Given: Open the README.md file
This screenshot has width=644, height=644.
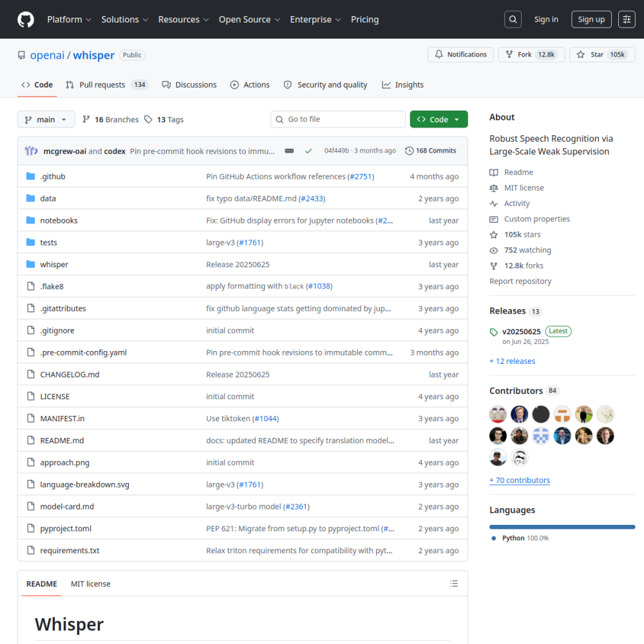Looking at the screenshot, I should tap(62, 440).
